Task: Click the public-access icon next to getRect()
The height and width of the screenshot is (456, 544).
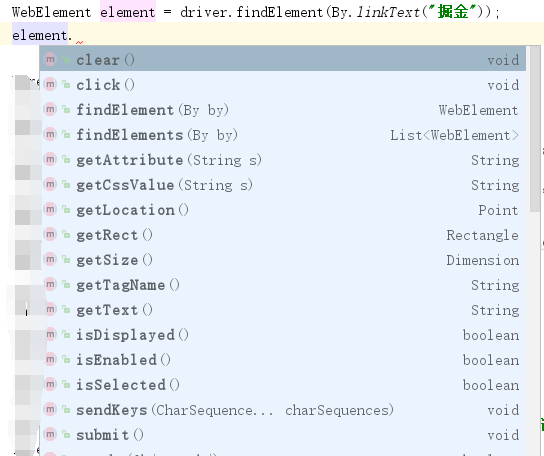Action: (x=66, y=234)
